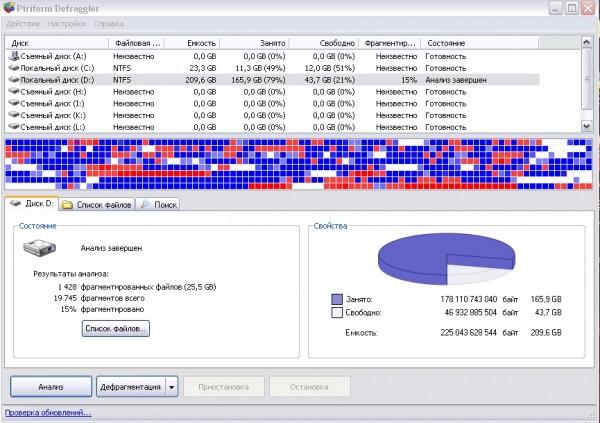Select the Локальный диск (D:) row text

57,80
